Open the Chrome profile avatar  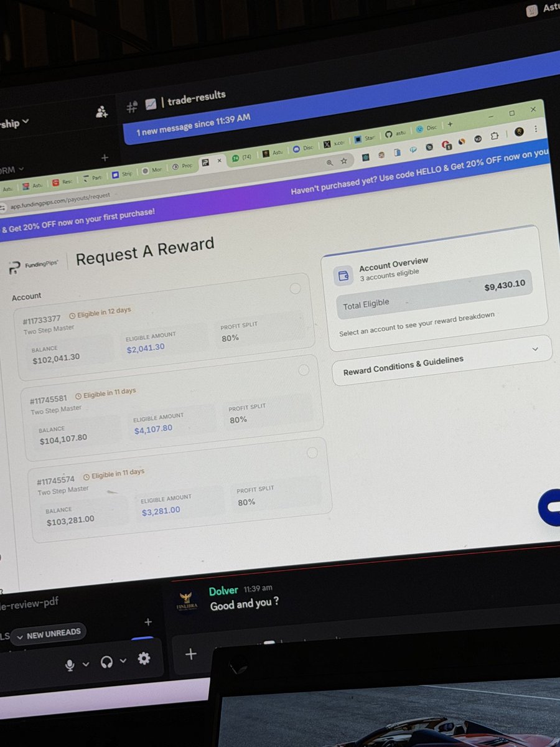click(519, 132)
